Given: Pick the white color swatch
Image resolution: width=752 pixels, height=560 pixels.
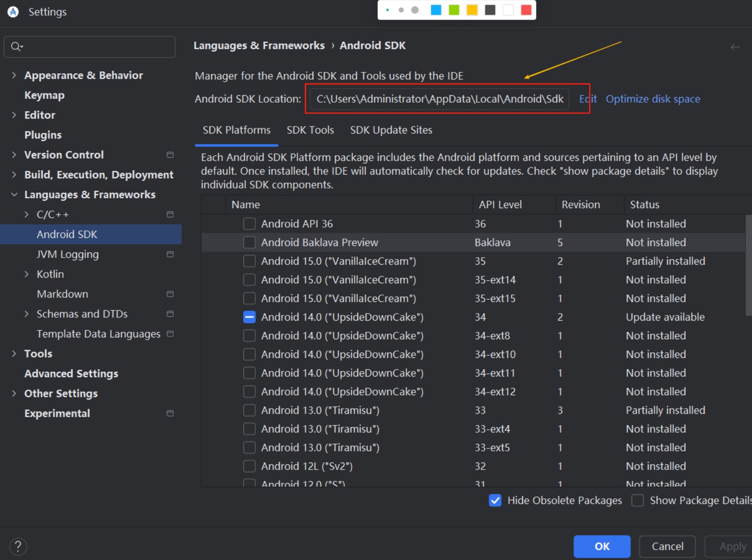Looking at the screenshot, I should pyautogui.click(x=508, y=10).
